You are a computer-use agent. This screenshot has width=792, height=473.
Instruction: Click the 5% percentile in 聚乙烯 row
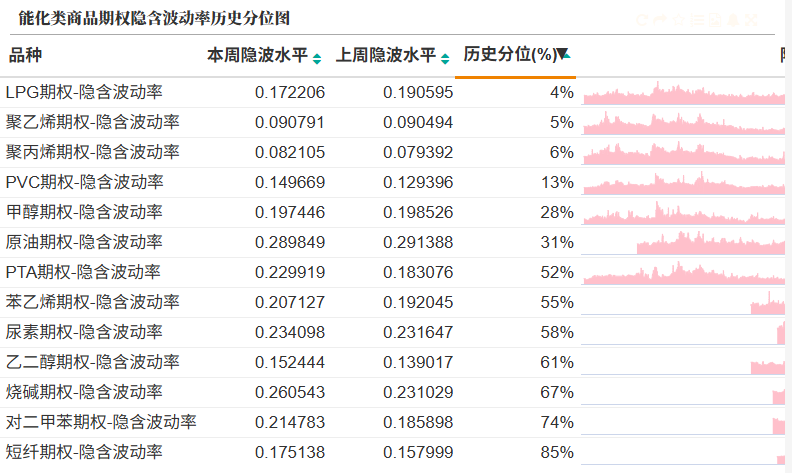(562, 122)
